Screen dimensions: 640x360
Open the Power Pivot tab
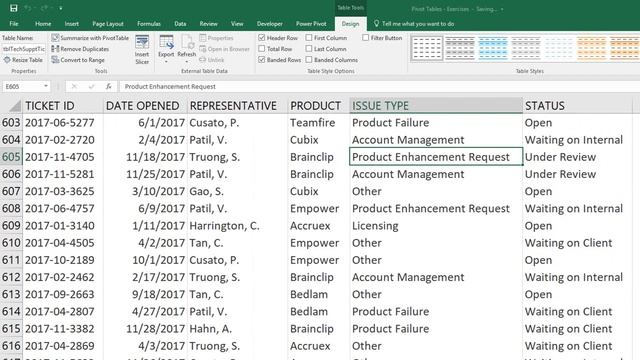(311, 24)
